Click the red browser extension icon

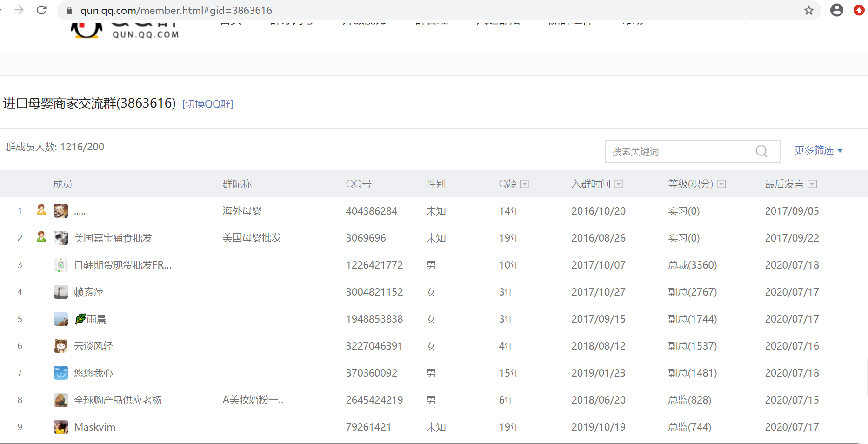(x=859, y=10)
